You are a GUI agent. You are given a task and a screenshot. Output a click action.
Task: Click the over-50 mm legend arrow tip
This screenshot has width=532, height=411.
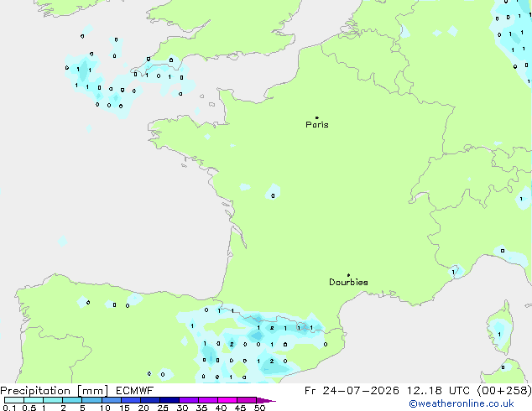click(266, 400)
